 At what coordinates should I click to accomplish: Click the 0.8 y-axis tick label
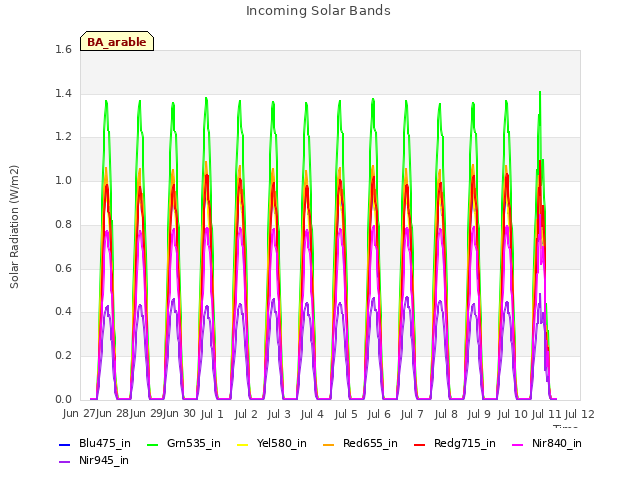point(63,224)
